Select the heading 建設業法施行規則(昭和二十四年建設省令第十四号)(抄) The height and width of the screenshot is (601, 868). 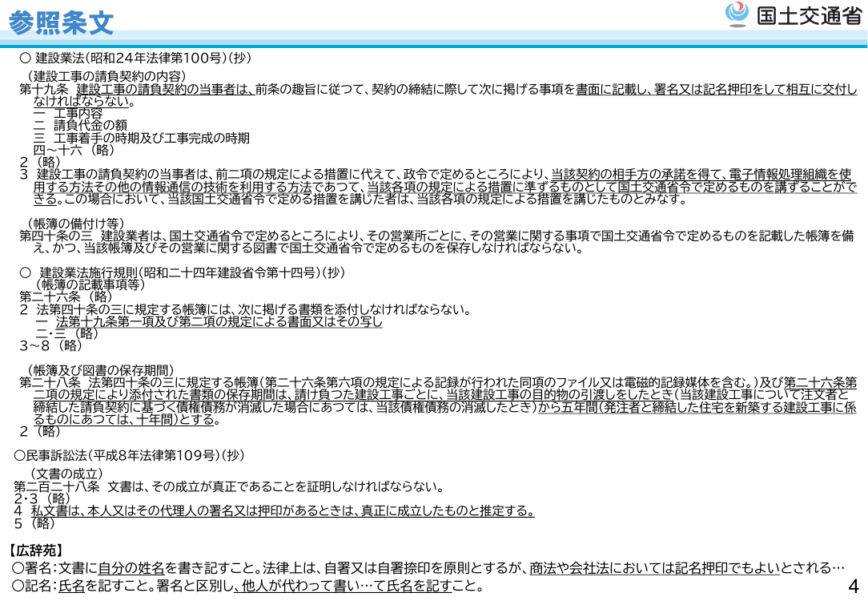(192, 272)
